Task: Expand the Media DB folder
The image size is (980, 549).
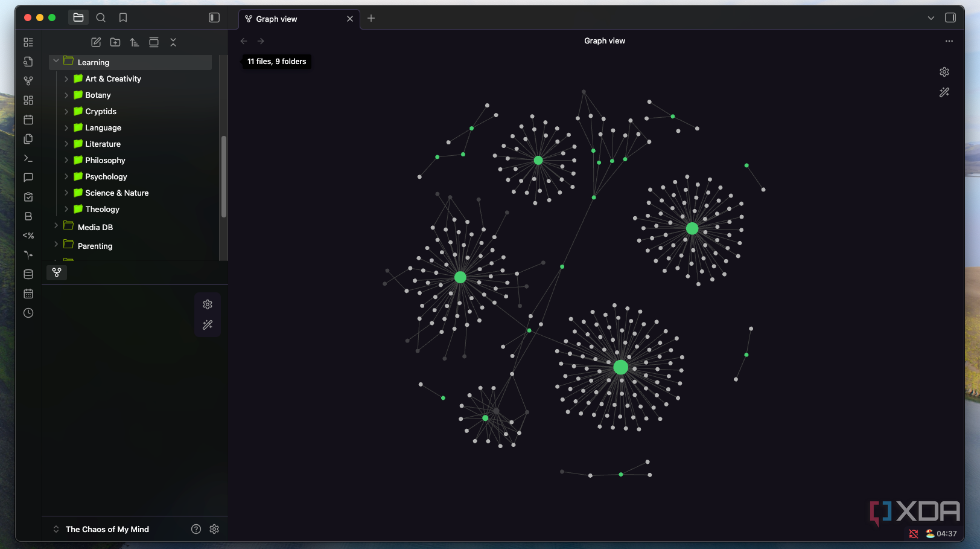Action: (x=56, y=226)
